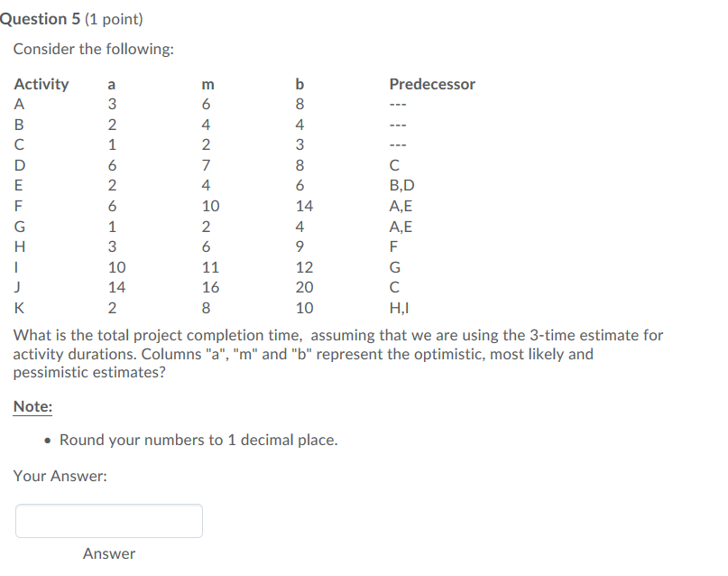Click the Note: underlined label
The image size is (728, 576).
click(32, 406)
